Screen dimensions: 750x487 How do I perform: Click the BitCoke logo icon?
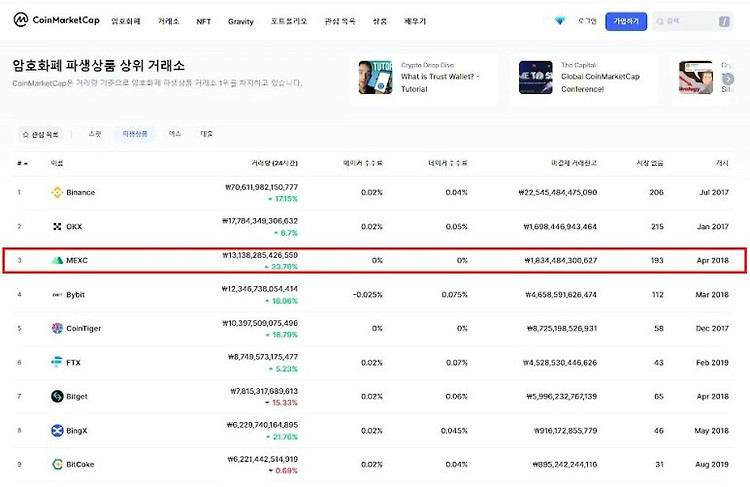(57, 464)
